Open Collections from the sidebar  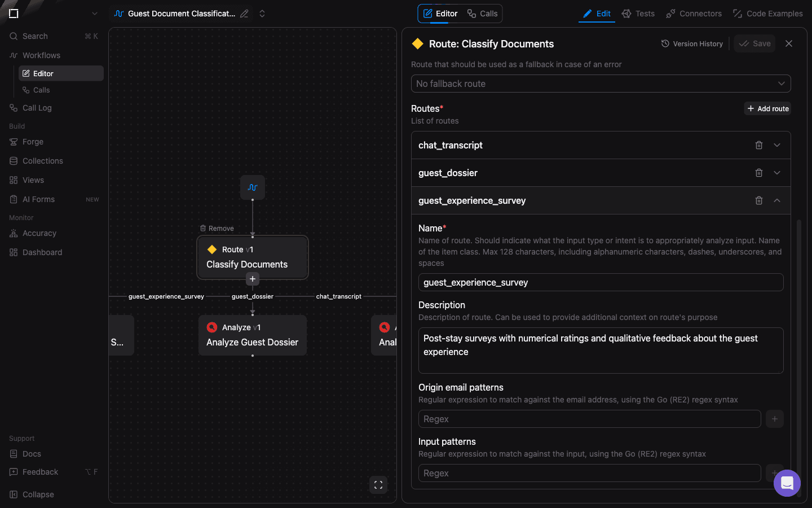[x=41, y=161]
